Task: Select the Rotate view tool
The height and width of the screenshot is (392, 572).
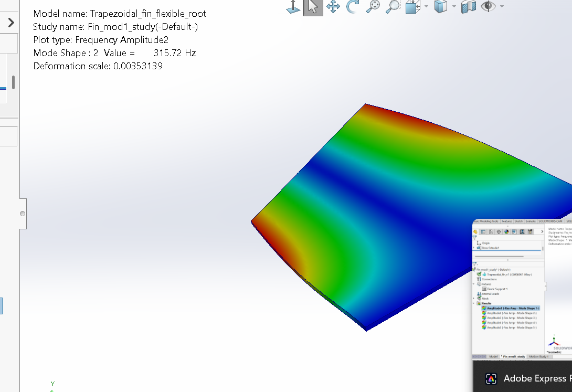Action: [353, 7]
